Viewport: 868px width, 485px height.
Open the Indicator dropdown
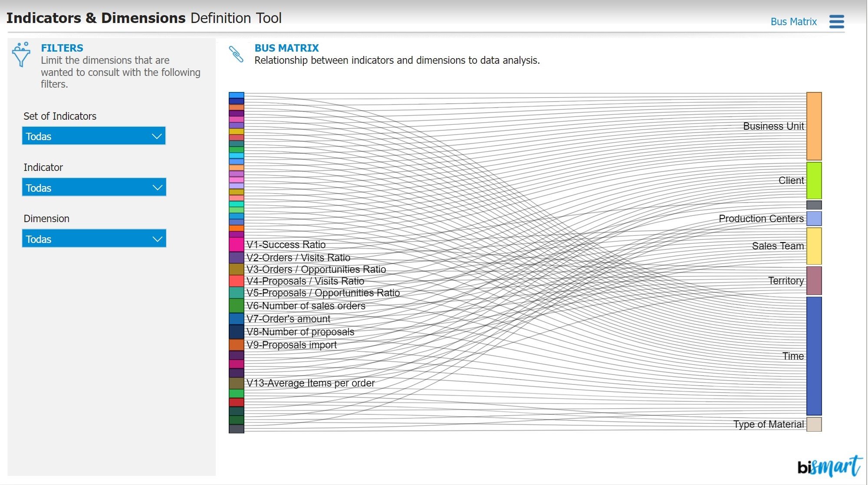[x=94, y=187]
